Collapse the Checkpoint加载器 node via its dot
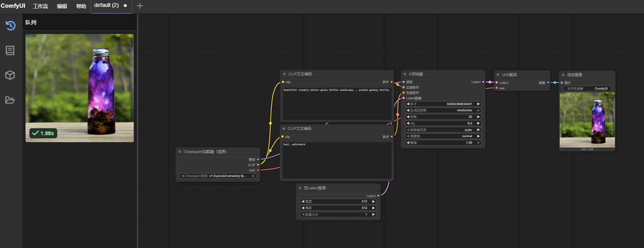Image resolution: width=644 pixels, height=248 pixels. [180, 151]
